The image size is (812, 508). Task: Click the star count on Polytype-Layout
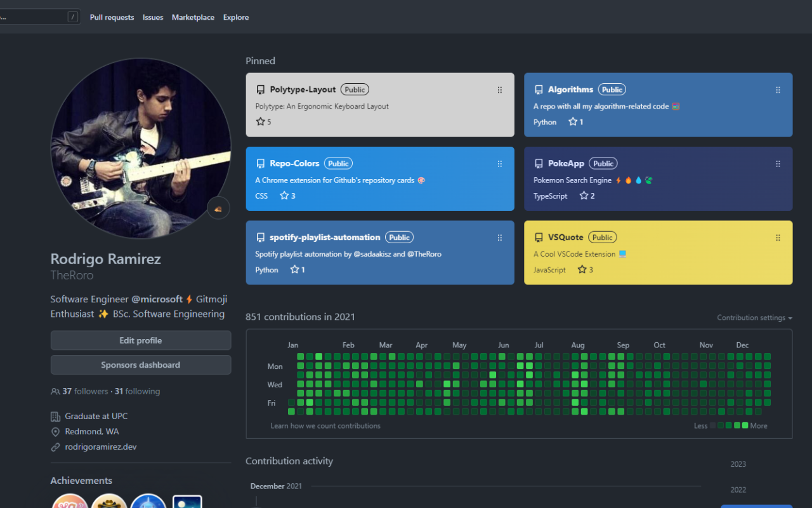point(263,121)
